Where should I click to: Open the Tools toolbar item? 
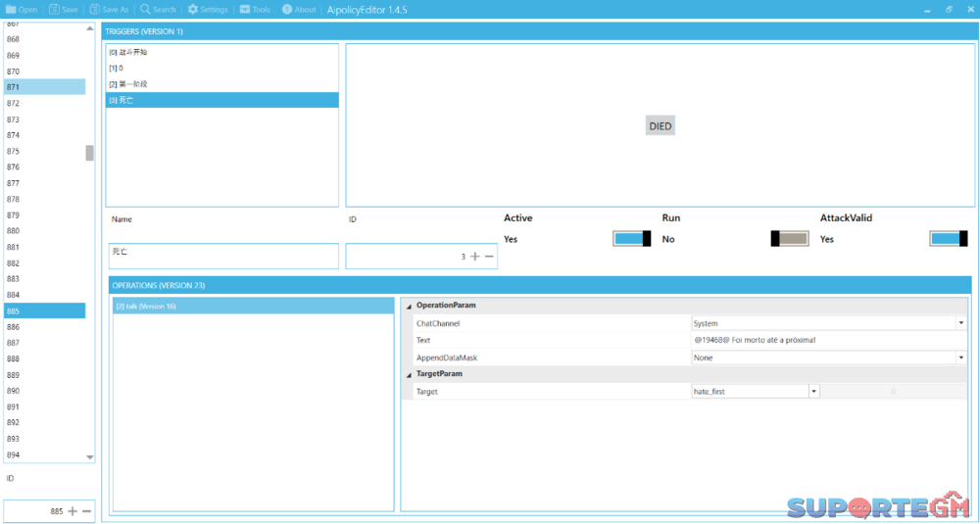[x=245, y=10]
